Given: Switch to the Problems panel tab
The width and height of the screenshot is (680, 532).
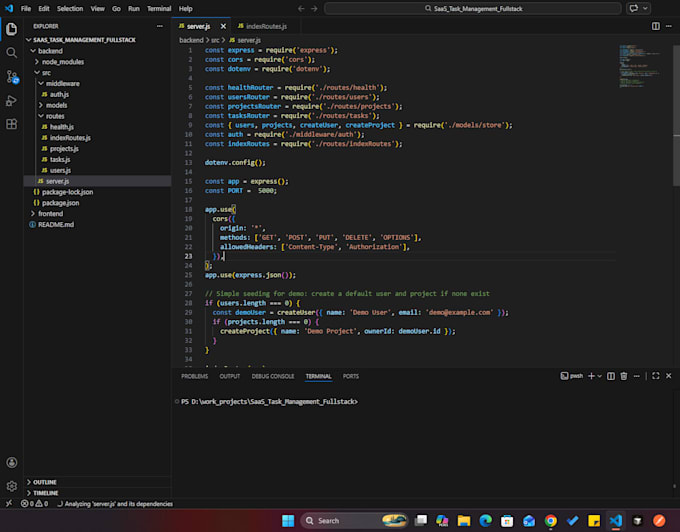Looking at the screenshot, I should [194, 376].
